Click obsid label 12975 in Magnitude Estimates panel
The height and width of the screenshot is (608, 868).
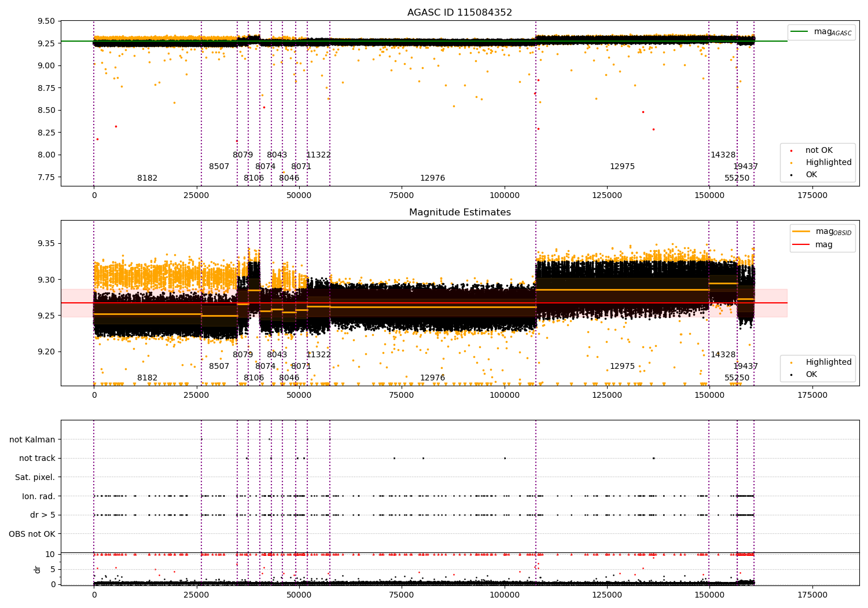[622, 367]
